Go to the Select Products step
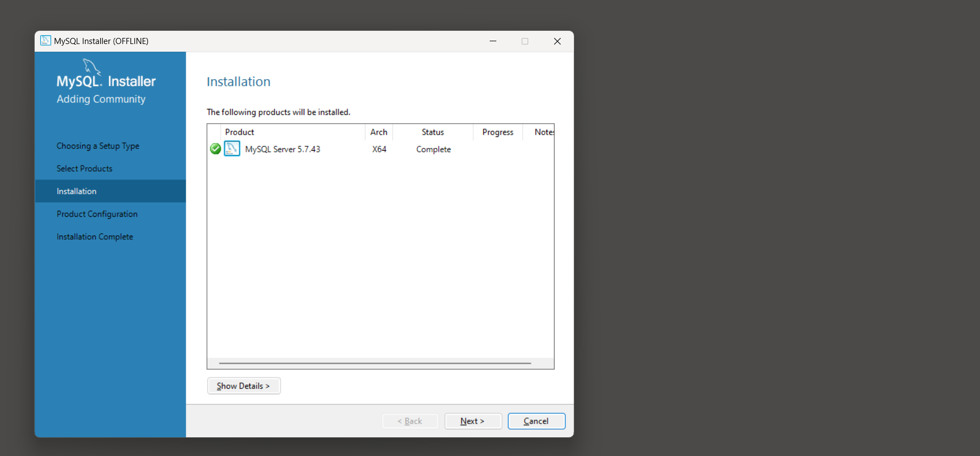This screenshot has height=456, width=980. (84, 168)
